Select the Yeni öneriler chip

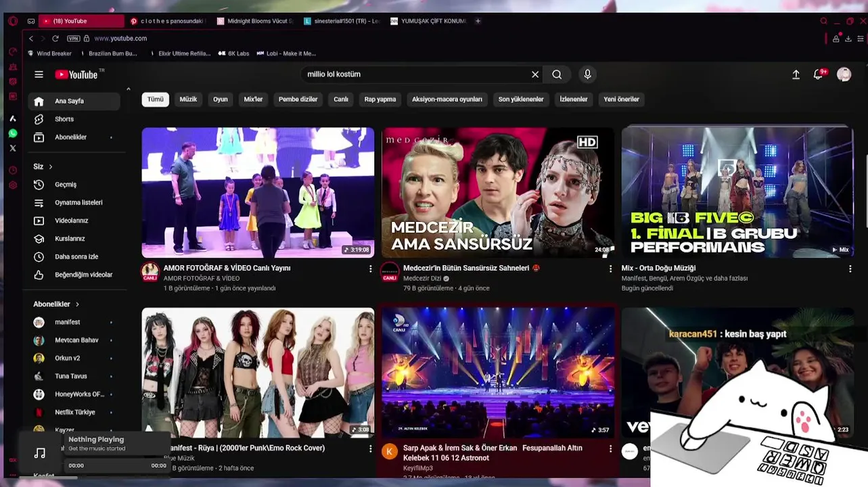[621, 99]
